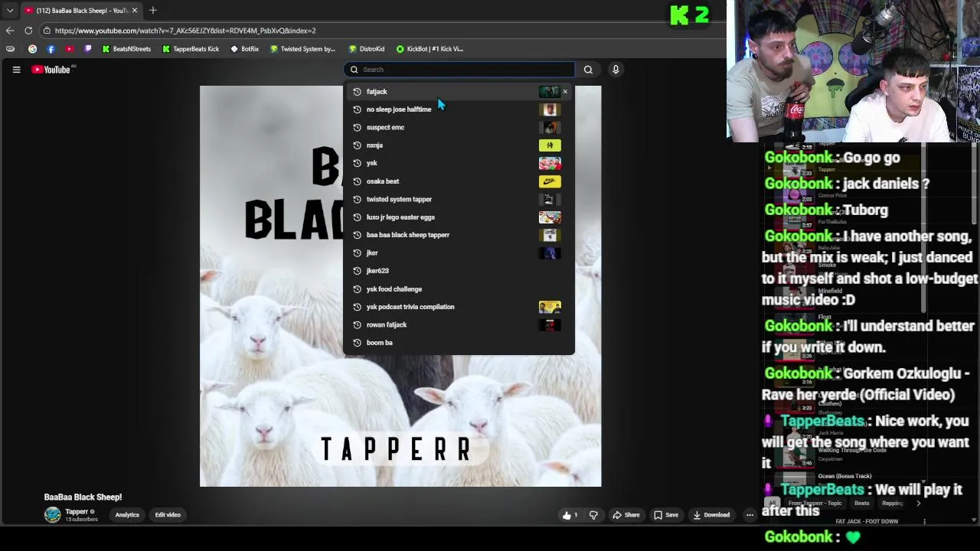
Task: Open the browser tab search chevron
Action: 10,11
